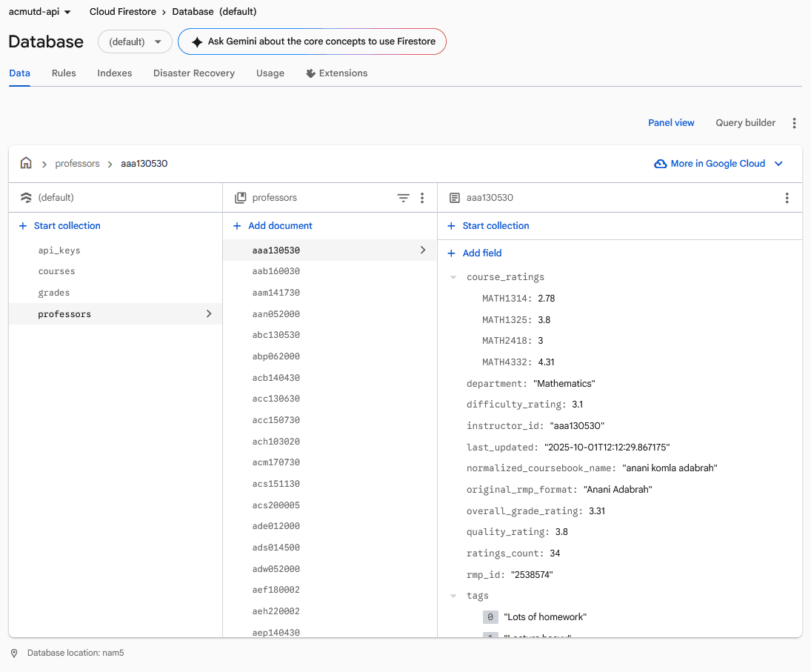Viewport: 811px width, 672px height.
Task: Open aaa130530 document three-dot menu
Action: (787, 198)
